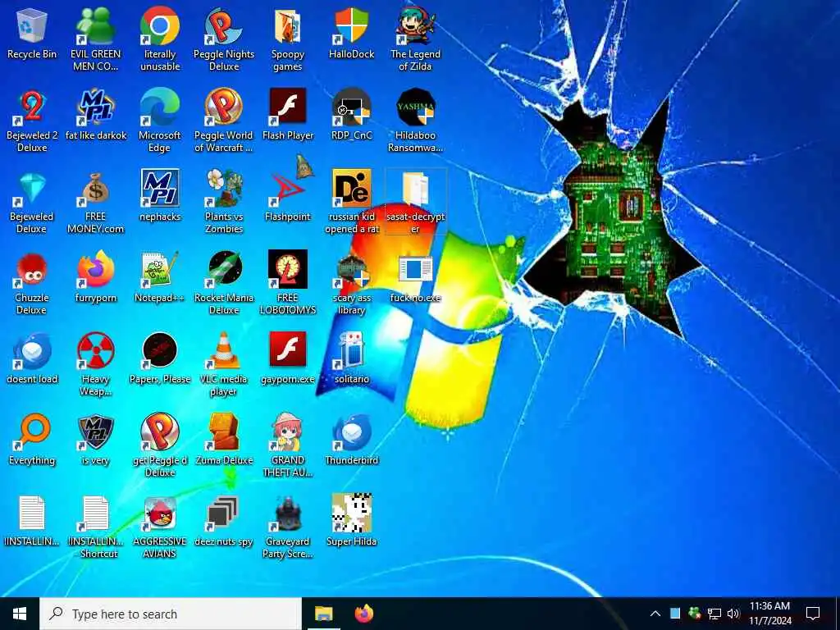This screenshot has height=630, width=840.
Task: Select the HalloDock shield shortcut
Action: coord(351,34)
